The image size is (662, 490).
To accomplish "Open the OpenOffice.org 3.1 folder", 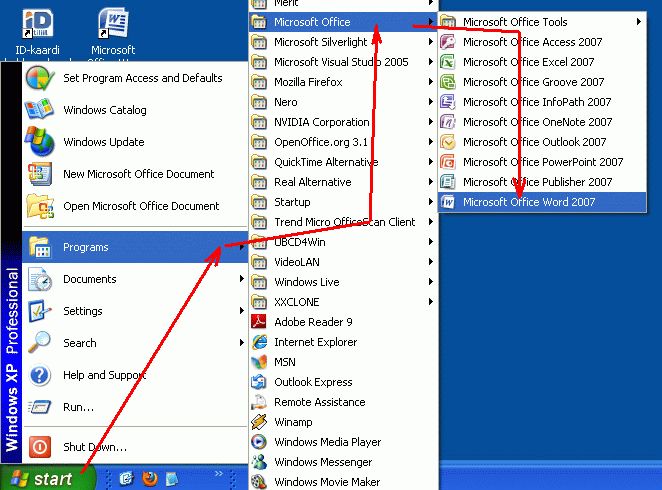I will (x=343, y=142).
